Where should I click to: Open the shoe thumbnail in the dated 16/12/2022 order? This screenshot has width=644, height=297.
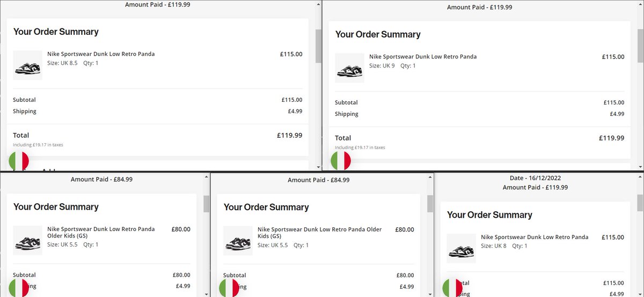click(x=461, y=248)
